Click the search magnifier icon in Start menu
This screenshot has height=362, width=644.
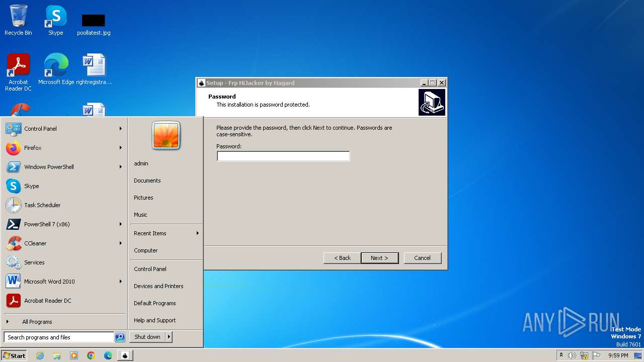tap(120, 337)
